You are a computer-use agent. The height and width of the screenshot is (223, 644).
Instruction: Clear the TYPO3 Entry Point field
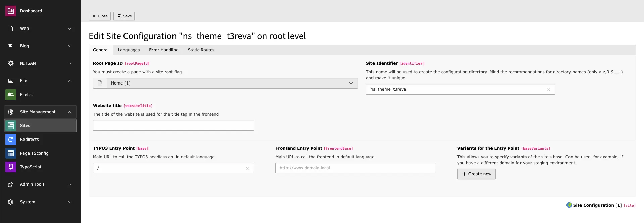(x=247, y=168)
